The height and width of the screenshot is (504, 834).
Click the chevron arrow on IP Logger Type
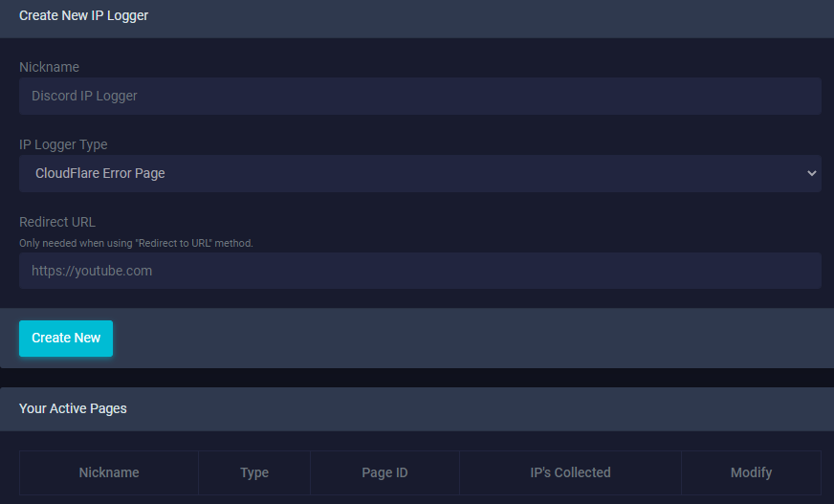[x=812, y=173]
